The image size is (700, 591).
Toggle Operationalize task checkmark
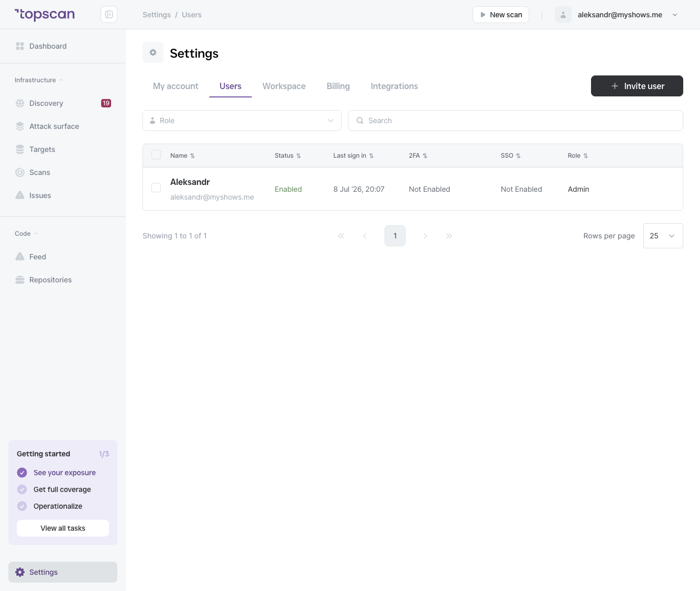pyautogui.click(x=22, y=506)
